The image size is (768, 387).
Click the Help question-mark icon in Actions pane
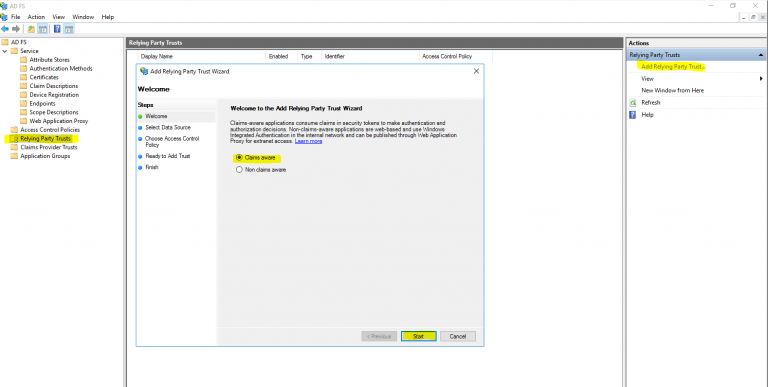pyautogui.click(x=632, y=115)
